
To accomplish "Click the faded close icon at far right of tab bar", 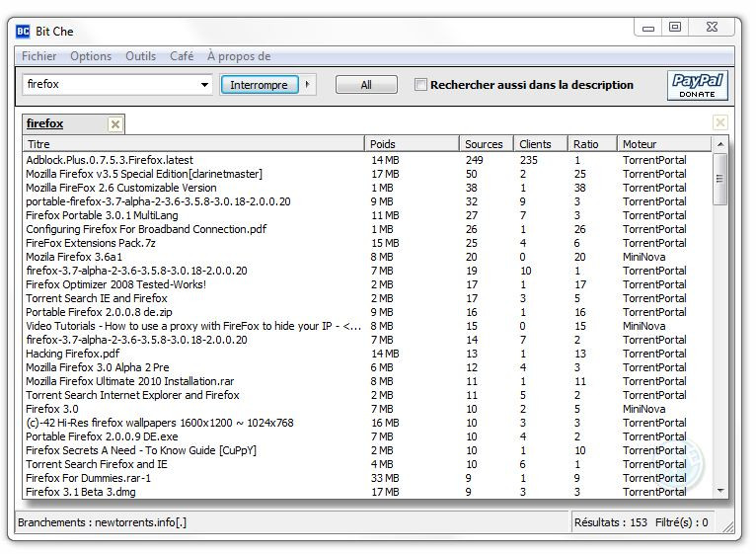I will coord(720,123).
